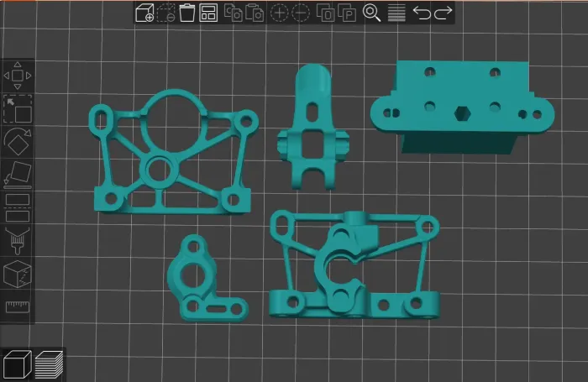Open the magnifier search view icon
This screenshot has width=588, height=382.
click(371, 13)
